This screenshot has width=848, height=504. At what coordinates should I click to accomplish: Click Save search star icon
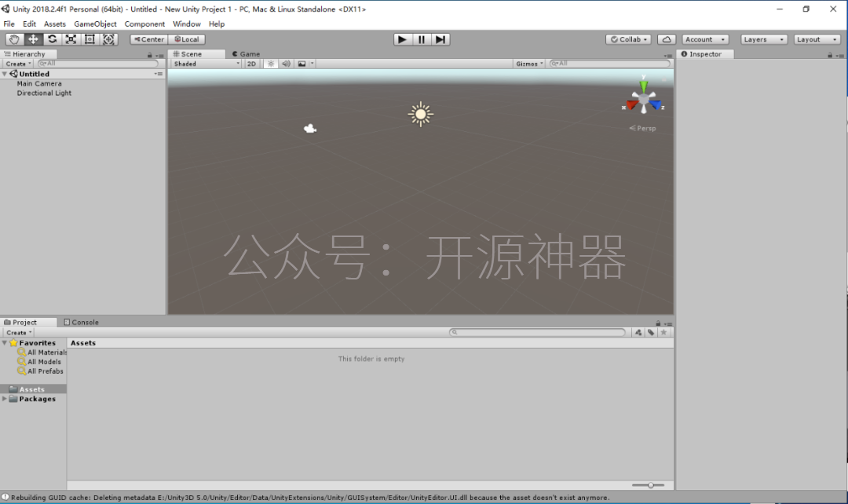pyautogui.click(x=663, y=333)
